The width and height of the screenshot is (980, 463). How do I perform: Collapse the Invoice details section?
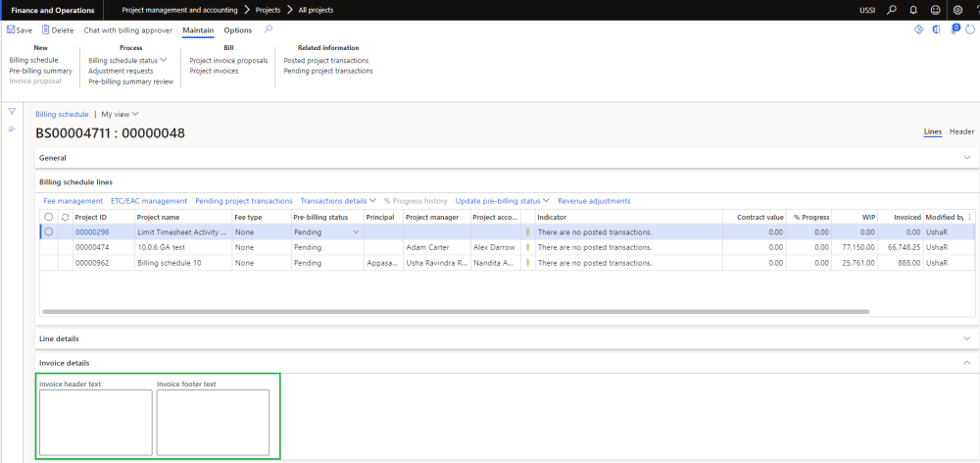[968, 363]
